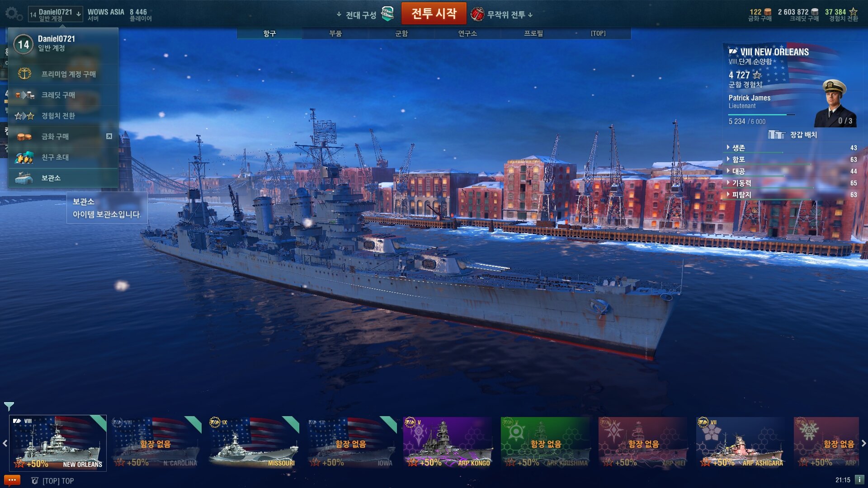The image size is (868, 488).
Task: Open the chat bubble icon
Action: point(12,480)
